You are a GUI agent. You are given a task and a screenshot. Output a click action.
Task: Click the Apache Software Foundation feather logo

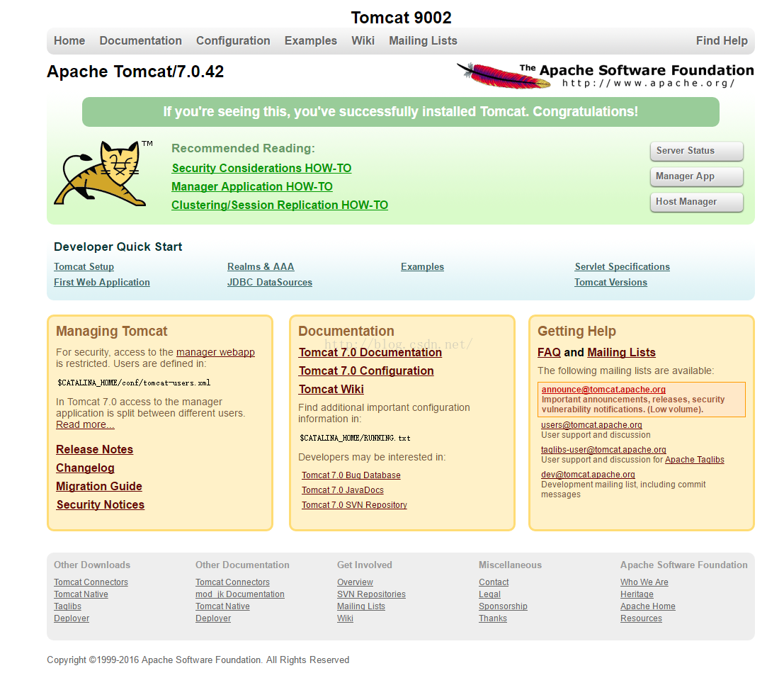coord(605,76)
